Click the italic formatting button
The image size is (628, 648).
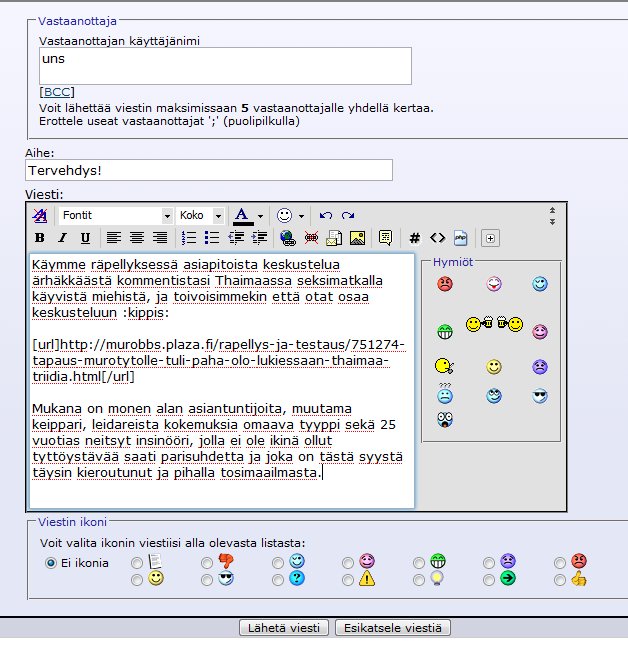(x=62, y=238)
